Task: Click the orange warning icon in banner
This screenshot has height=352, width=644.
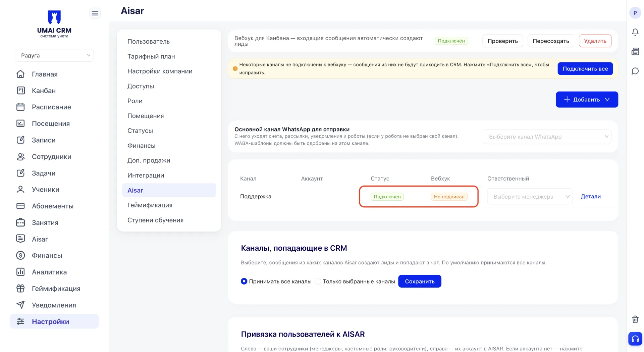Action: point(235,68)
